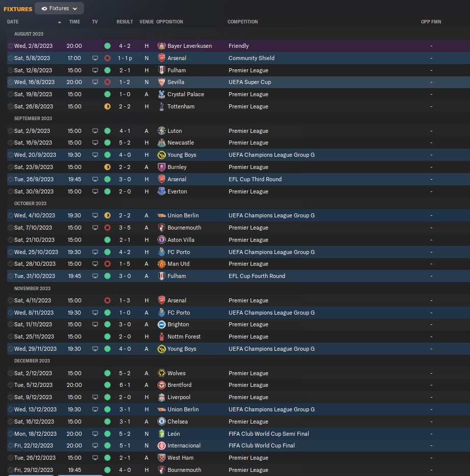Click the Tottenham club badge

(x=161, y=106)
